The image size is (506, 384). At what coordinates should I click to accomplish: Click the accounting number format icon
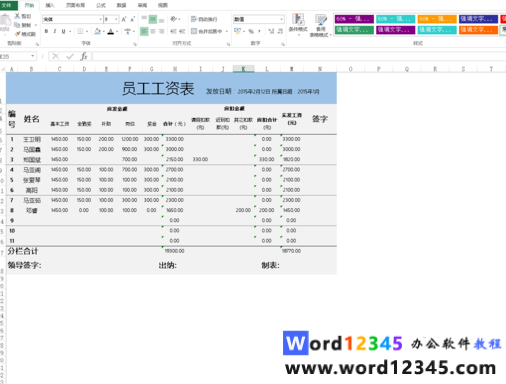(237, 31)
